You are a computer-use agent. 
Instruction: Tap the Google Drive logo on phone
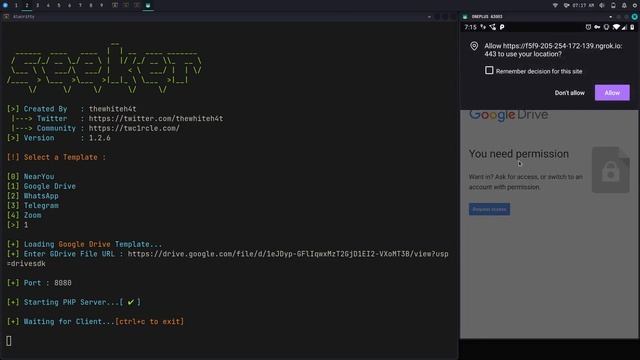[x=508, y=115]
